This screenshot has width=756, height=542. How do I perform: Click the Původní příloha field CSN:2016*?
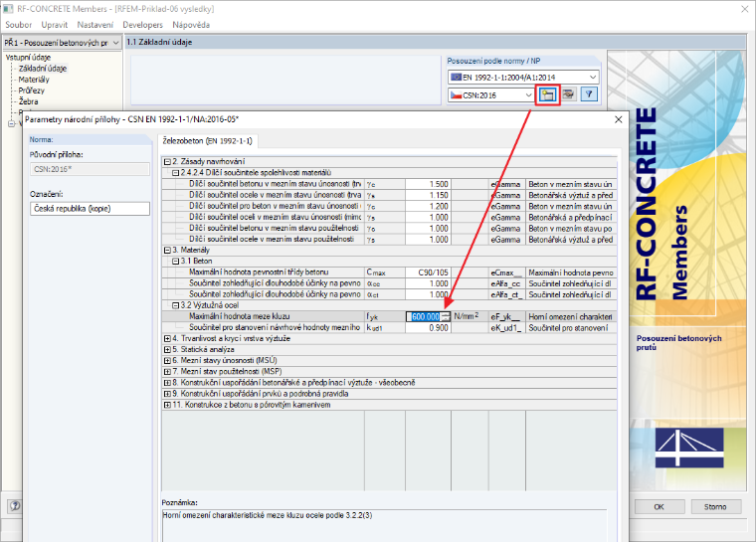[90, 169]
